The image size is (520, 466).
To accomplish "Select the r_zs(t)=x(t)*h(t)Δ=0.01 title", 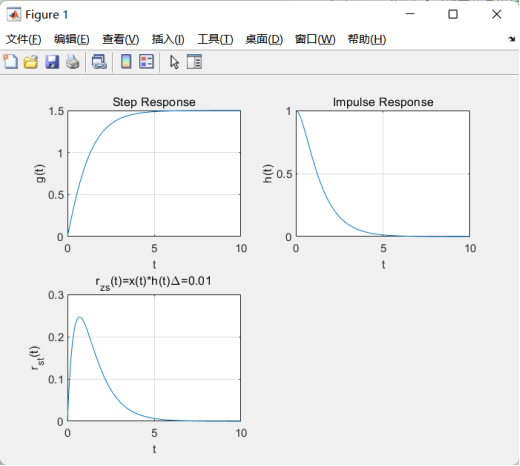I will pyautogui.click(x=153, y=282).
